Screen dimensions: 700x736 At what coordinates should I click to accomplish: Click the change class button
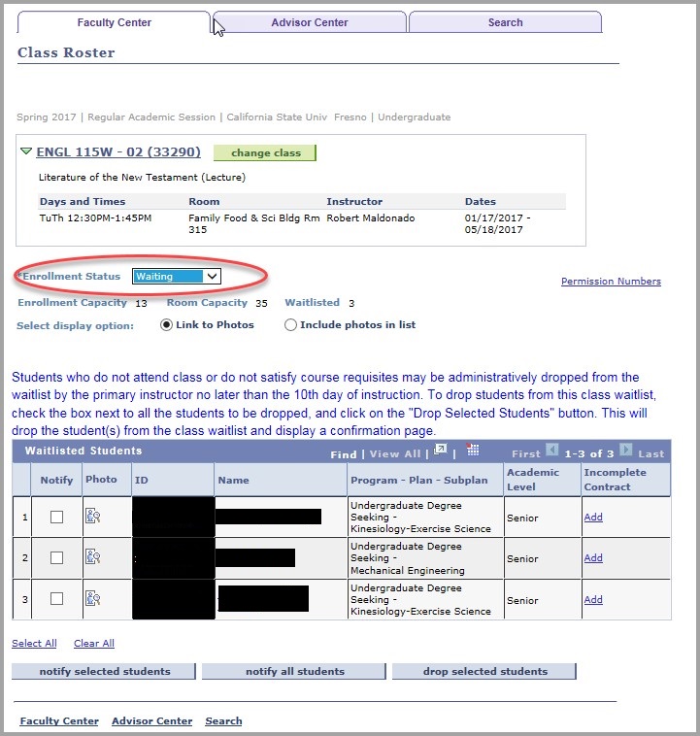[265, 153]
